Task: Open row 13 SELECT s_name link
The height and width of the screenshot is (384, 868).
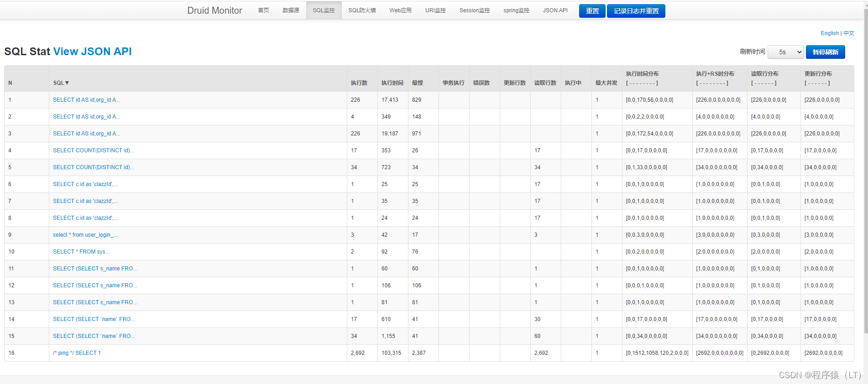Action: click(95, 302)
